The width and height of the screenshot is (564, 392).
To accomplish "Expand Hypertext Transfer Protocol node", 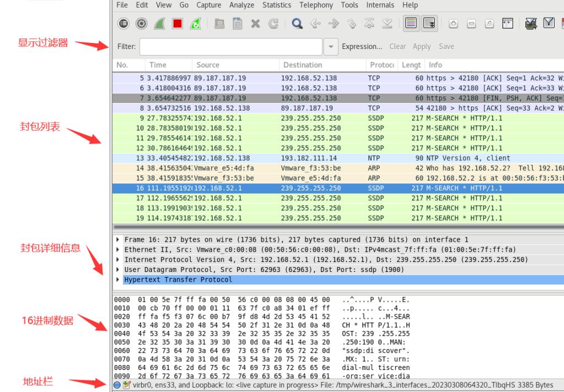I will pyautogui.click(x=118, y=280).
